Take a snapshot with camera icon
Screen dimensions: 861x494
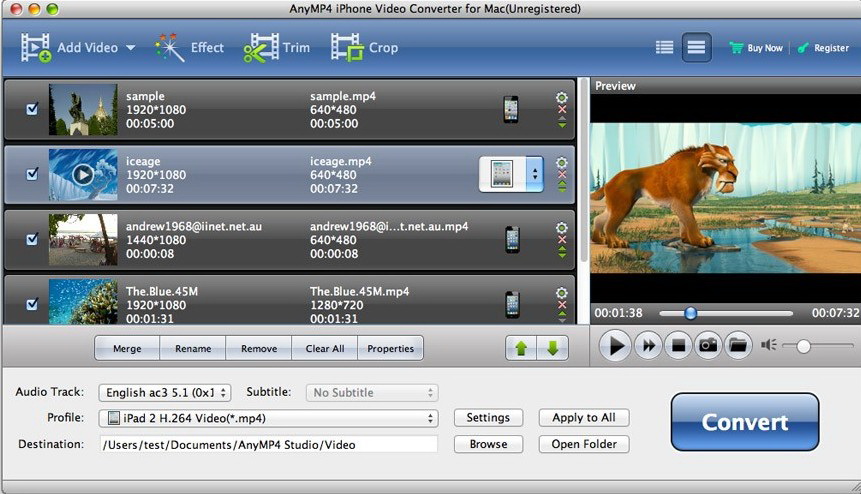(x=708, y=345)
